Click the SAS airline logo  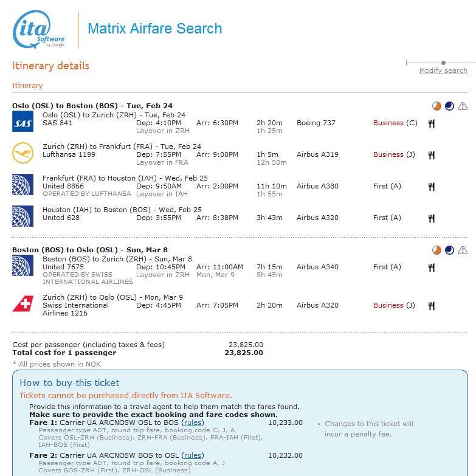click(x=22, y=122)
